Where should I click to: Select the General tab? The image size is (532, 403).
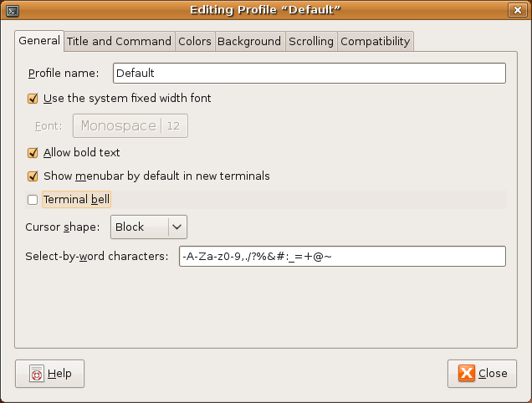point(39,40)
